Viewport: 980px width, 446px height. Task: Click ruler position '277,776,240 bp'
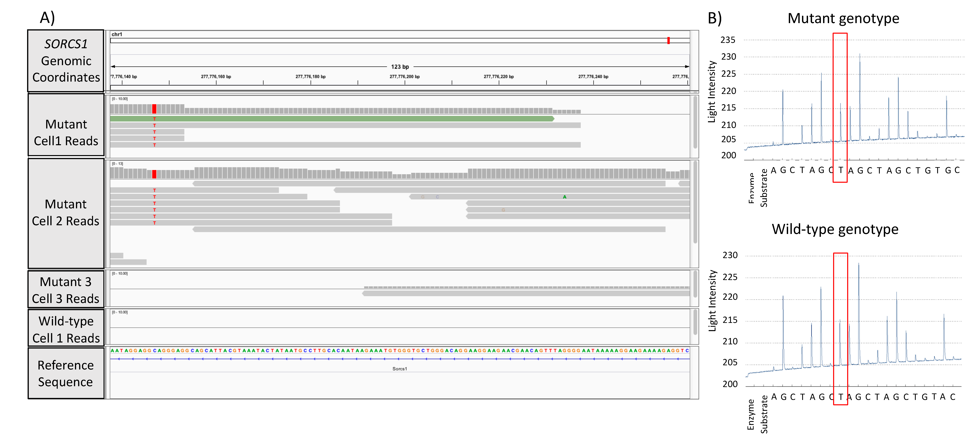click(x=593, y=77)
